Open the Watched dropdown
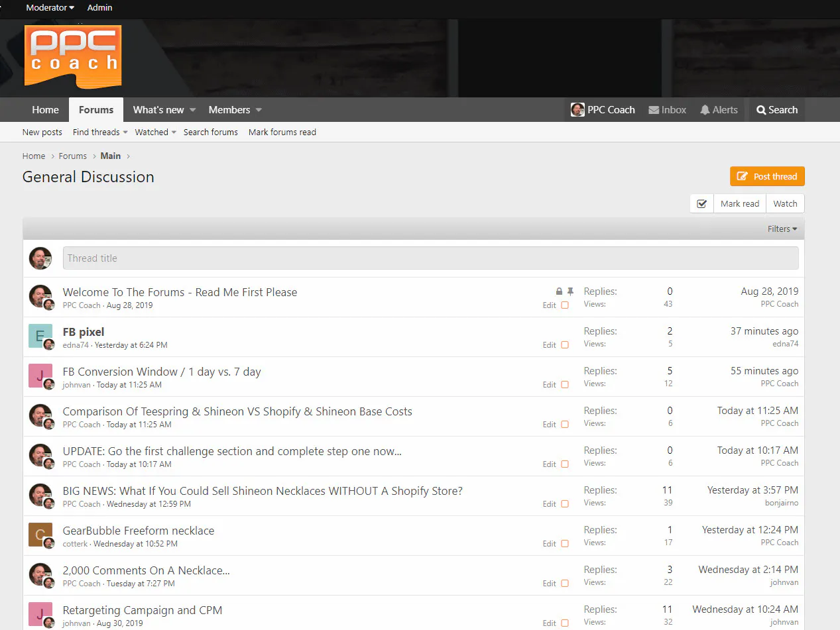This screenshot has width=840, height=630. tap(155, 132)
